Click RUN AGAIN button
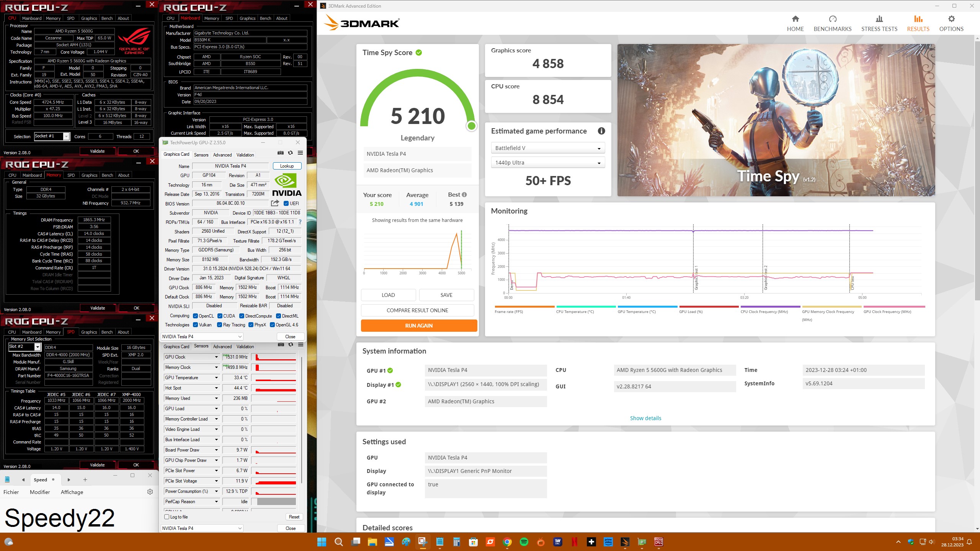 click(x=419, y=326)
